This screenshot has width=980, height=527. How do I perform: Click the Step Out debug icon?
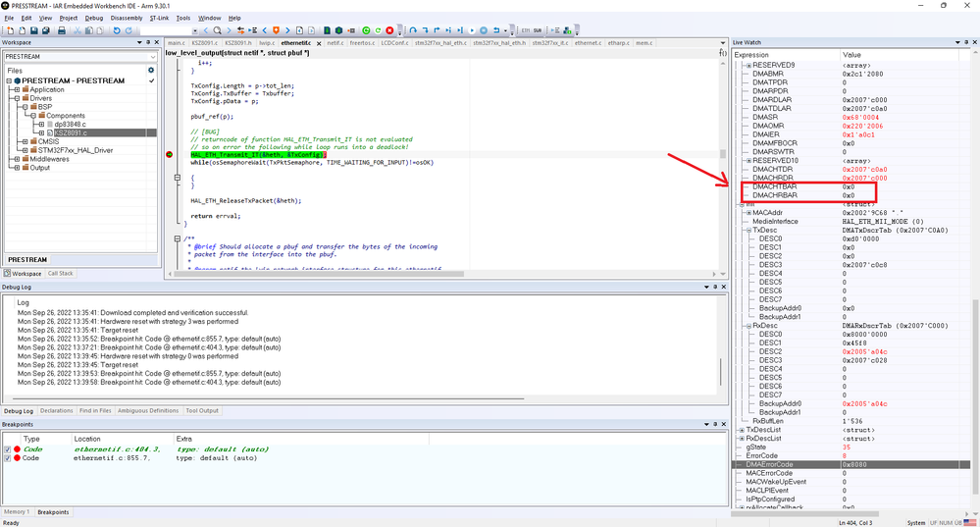tap(437, 30)
